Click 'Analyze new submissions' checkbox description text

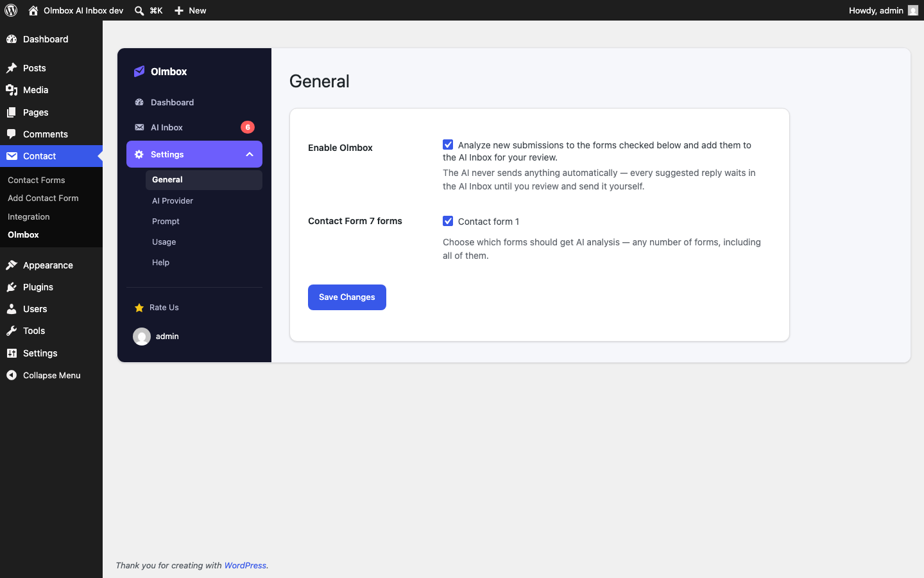[x=597, y=151]
